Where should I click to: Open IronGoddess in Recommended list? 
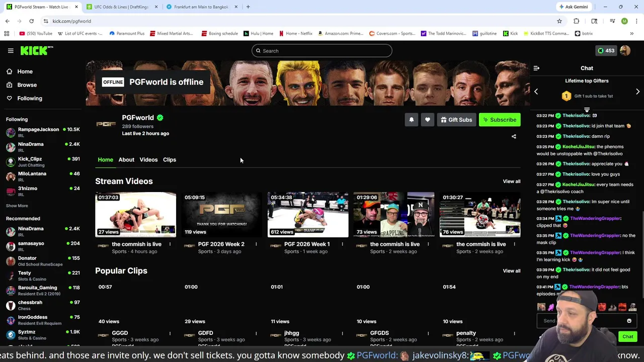(43, 320)
